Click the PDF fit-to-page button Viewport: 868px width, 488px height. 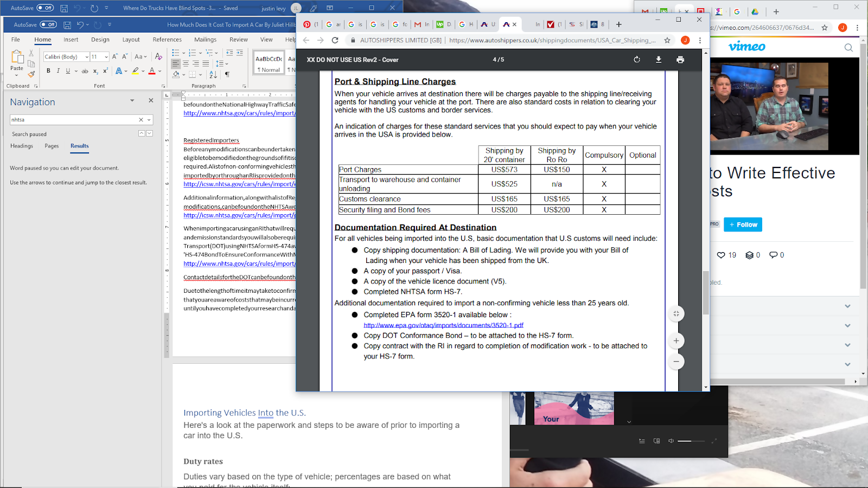coord(676,314)
